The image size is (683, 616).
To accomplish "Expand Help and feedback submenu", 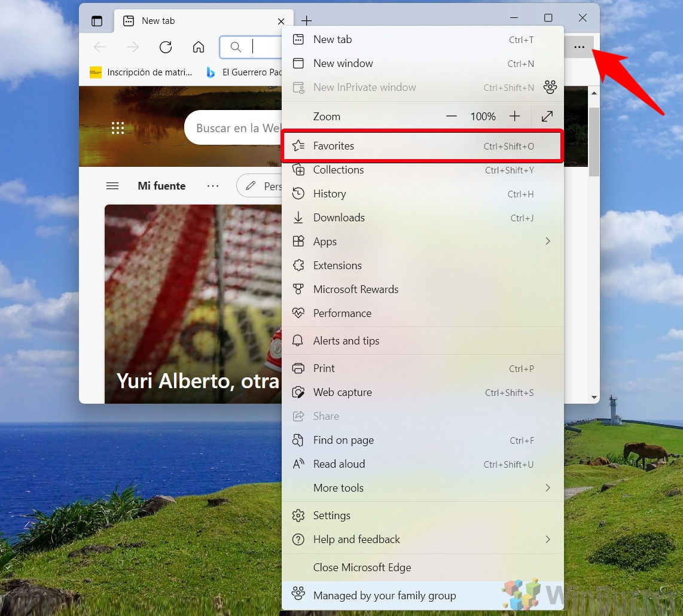I will coord(422,539).
